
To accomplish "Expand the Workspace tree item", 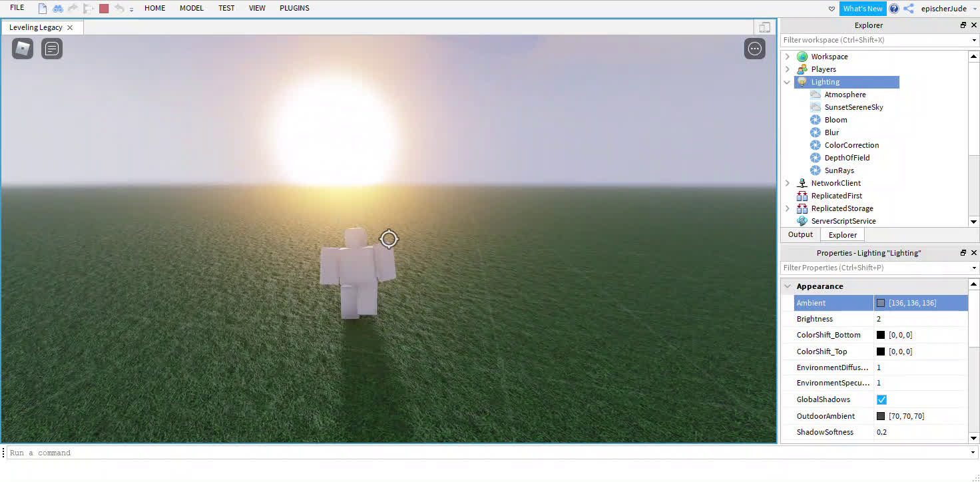I will [788, 56].
